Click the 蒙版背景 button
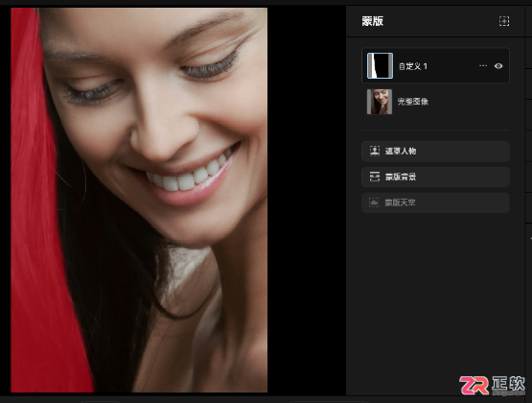532x403 pixels. 435,177
